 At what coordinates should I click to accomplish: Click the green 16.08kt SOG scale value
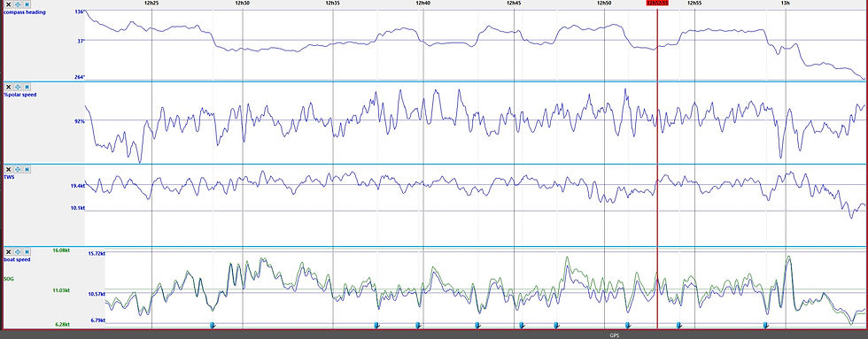[x=61, y=250]
